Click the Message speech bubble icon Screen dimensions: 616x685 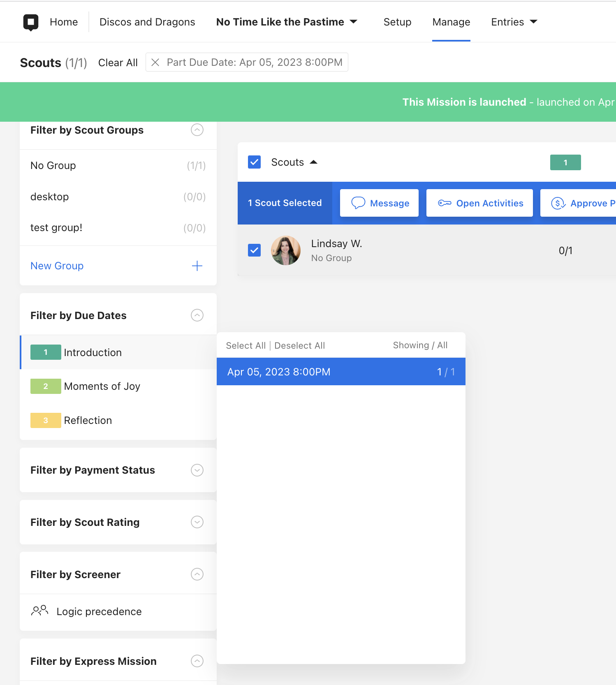click(358, 203)
